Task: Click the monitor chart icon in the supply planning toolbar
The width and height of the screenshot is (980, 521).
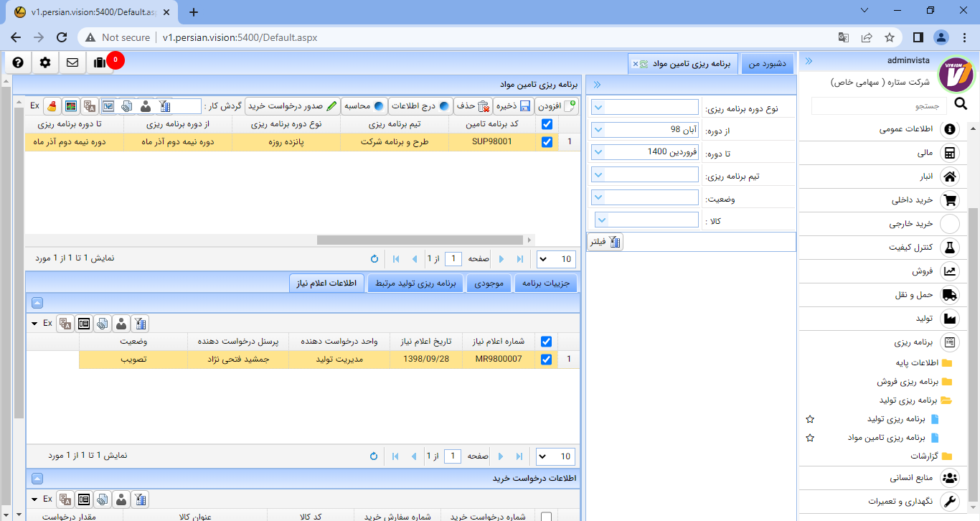Action: (70, 106)
